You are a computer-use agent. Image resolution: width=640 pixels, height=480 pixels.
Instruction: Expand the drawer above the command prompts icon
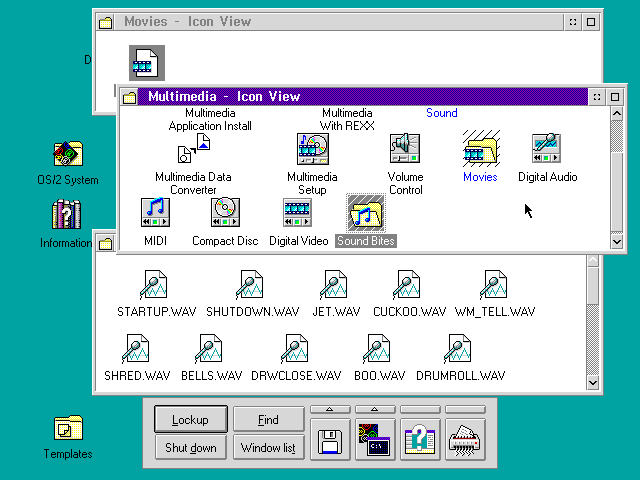tap(375, 409)
